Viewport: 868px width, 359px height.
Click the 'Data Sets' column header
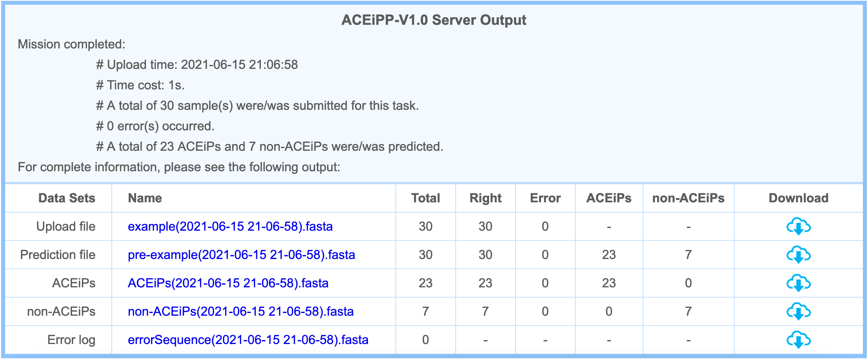[67, 198]
